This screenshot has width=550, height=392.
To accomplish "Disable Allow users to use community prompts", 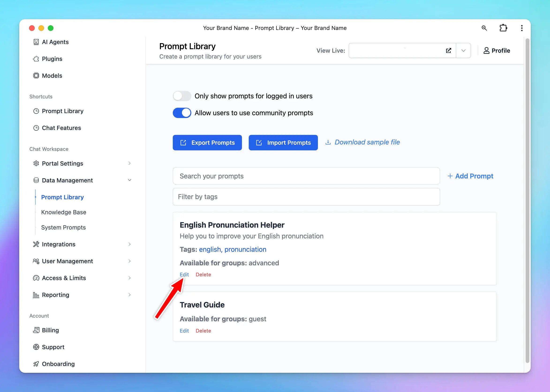I will coord(182,113).
